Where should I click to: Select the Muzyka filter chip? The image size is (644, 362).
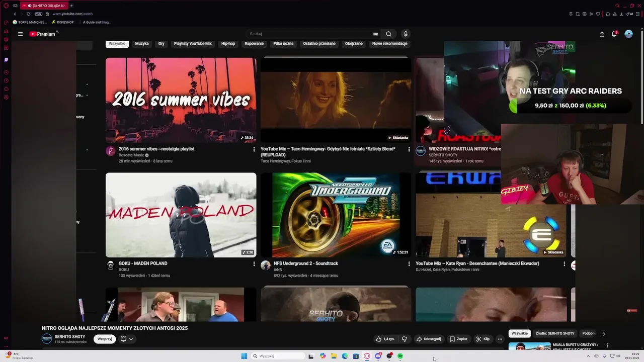142,44
